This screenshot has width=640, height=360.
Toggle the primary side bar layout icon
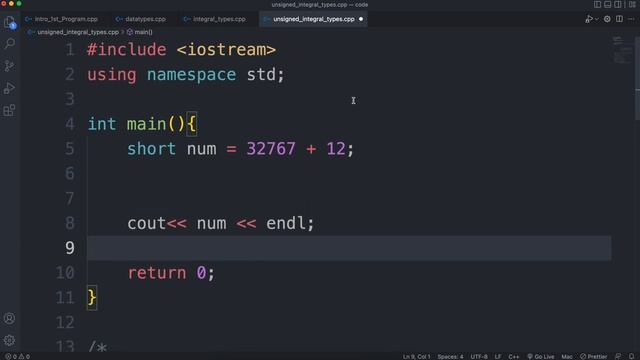597,4
